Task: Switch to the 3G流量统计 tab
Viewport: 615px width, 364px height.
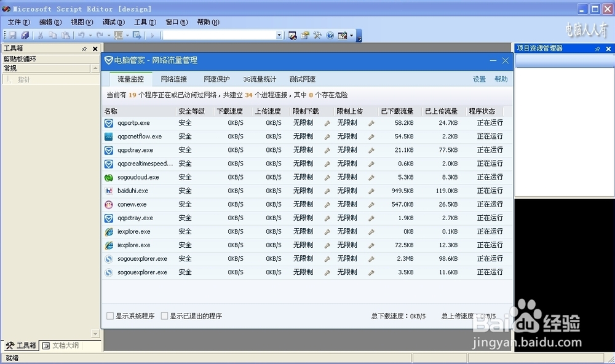Action: (x=260, y=79)
